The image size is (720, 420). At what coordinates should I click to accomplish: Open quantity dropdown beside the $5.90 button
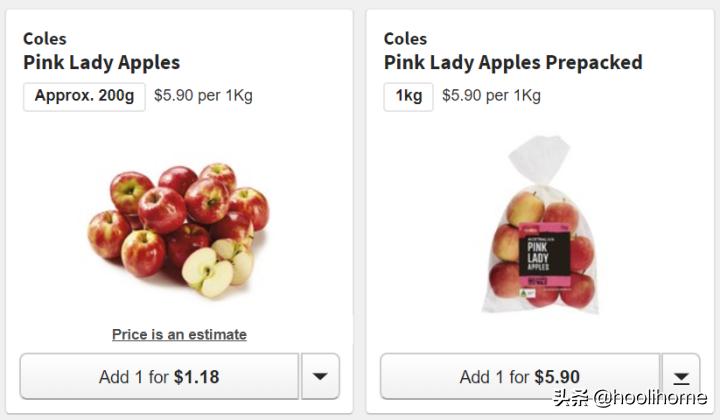pyautogui.click(x=680, y=377)
